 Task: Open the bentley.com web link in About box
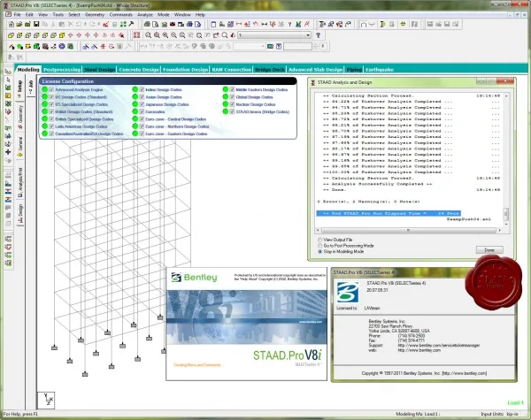pyautogui.click(x=419, y=350)
